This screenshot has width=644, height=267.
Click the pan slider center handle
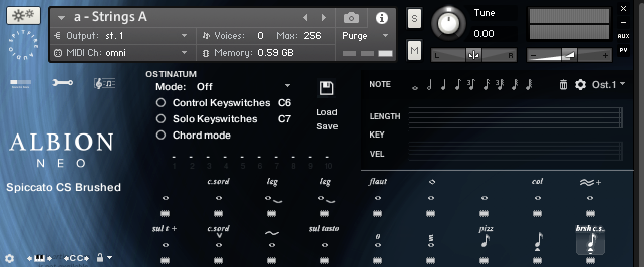pyautogui.click(x=473, y=56)
